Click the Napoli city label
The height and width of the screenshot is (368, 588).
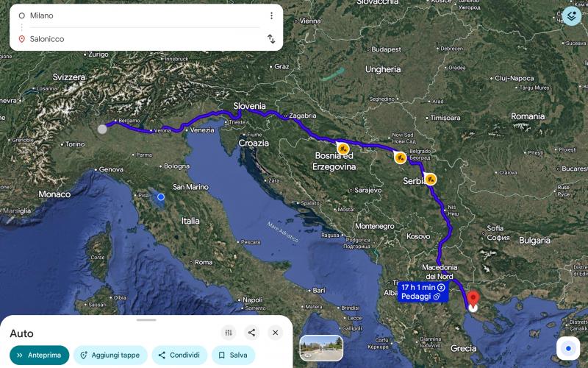pyautogui.click(x=252, y=300)
